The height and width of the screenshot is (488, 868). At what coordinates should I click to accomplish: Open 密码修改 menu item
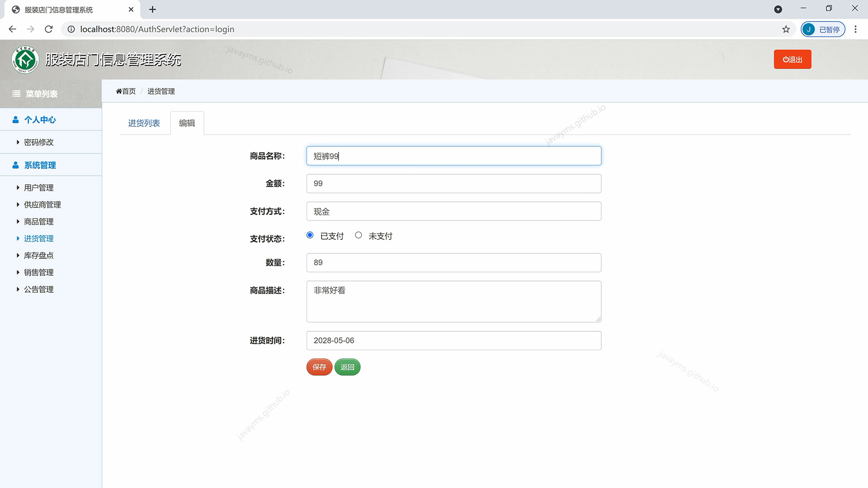[x=39, y=142]
